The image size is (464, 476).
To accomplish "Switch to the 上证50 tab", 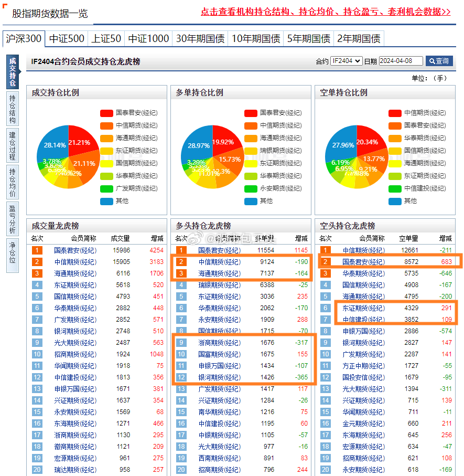I will [x=106, y=38].
